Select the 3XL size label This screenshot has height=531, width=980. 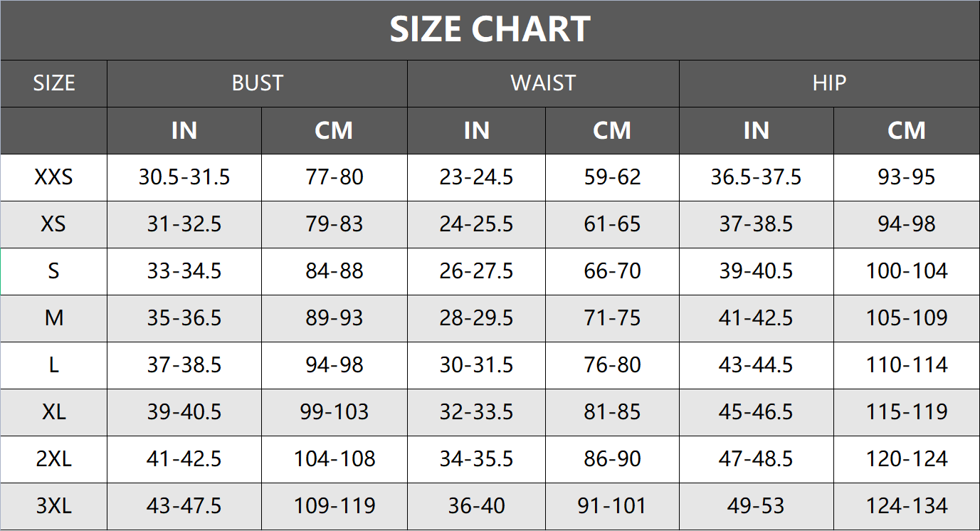pos(53,506)
